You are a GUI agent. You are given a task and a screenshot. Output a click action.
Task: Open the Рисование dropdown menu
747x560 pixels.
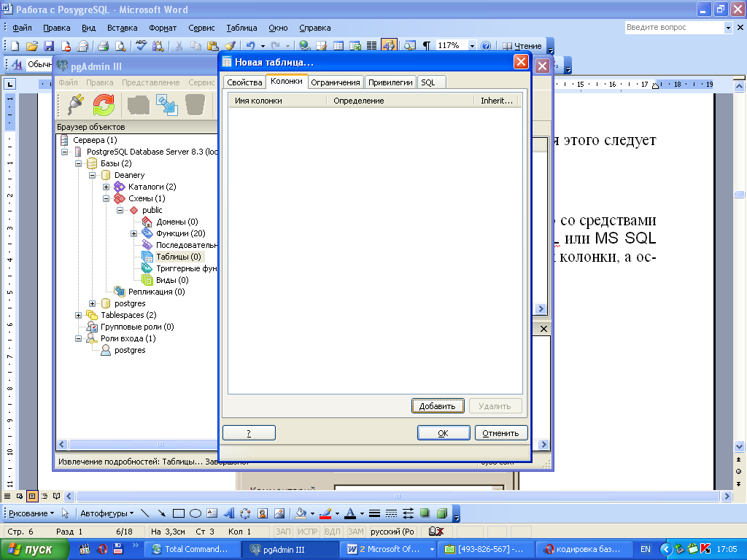[x=31, y=513]
